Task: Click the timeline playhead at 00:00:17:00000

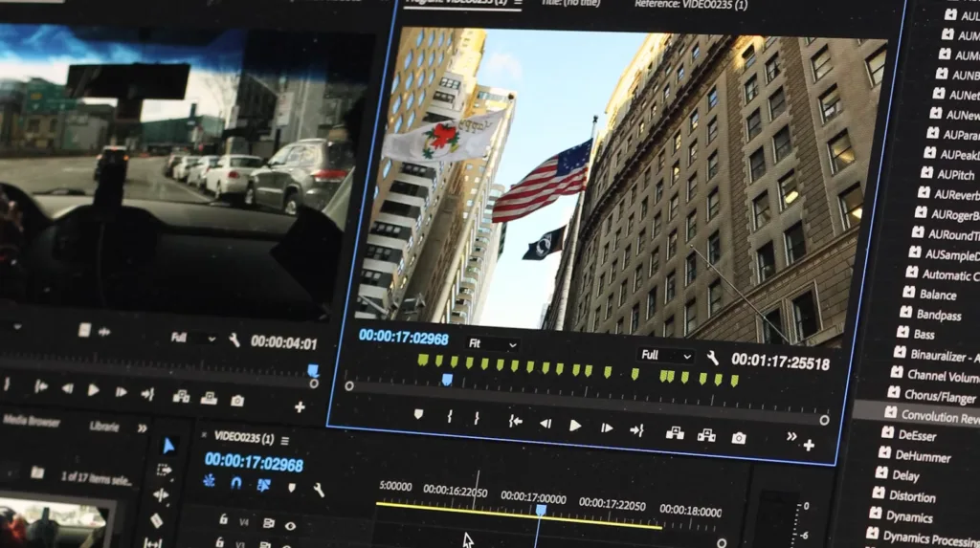Action: tap(541, 511)
